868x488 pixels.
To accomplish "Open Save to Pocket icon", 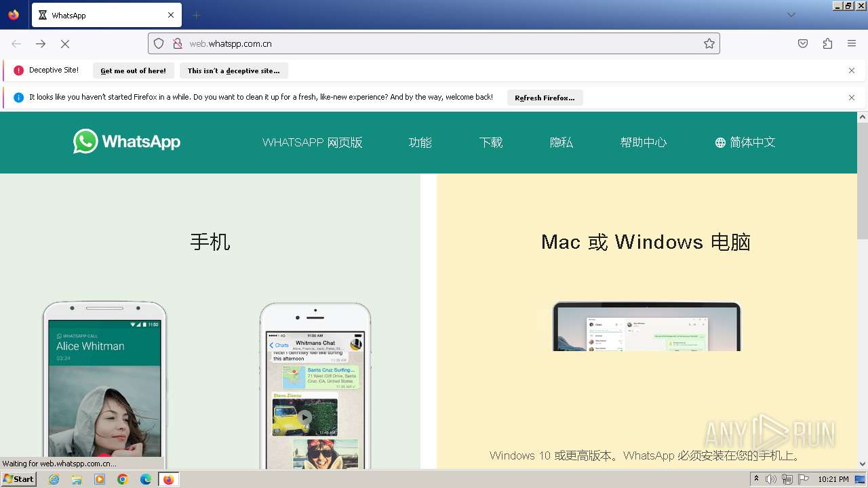I will [803, 43].
